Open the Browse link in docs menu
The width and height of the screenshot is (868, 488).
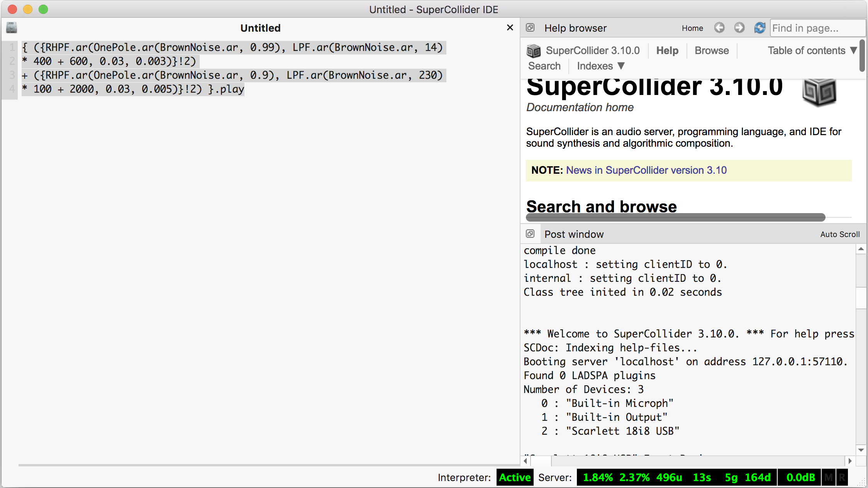click(x=712, y=51)
